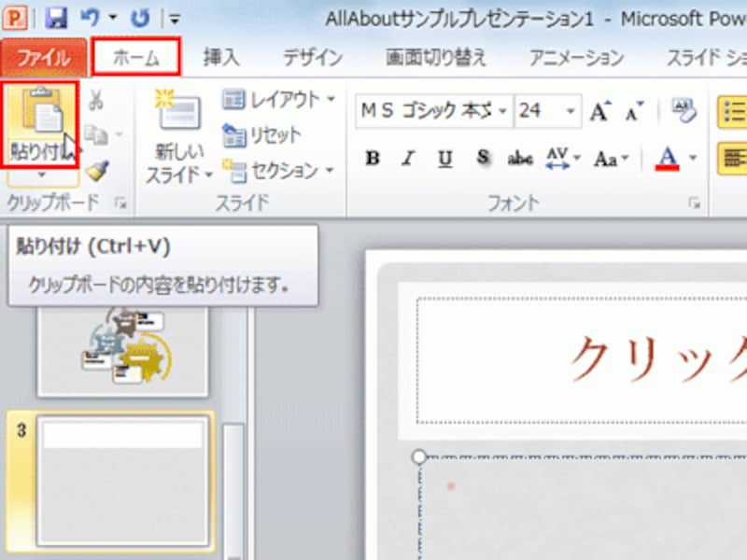Image resolution: width=747 pixels, height=560 pixels.
Task: Open the font color dropdown arrow
Action: coord(693,158)
